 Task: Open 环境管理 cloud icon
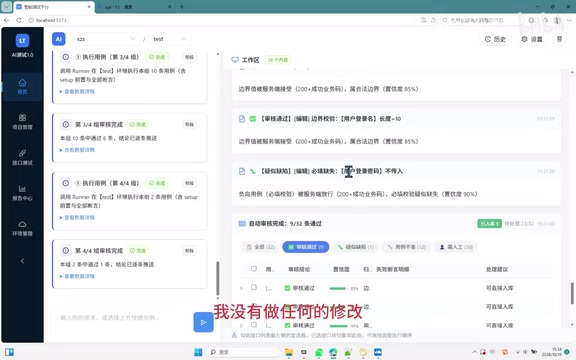click(22, 228)
